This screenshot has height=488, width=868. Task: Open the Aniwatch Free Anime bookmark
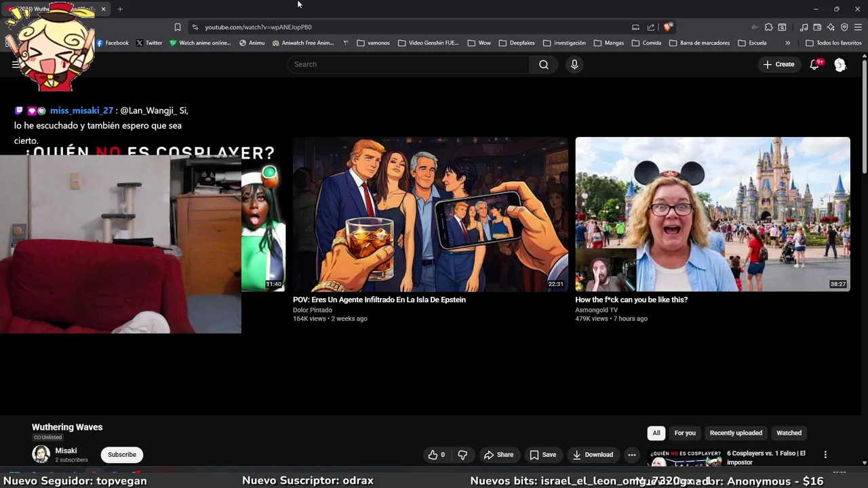click(303, 43)
